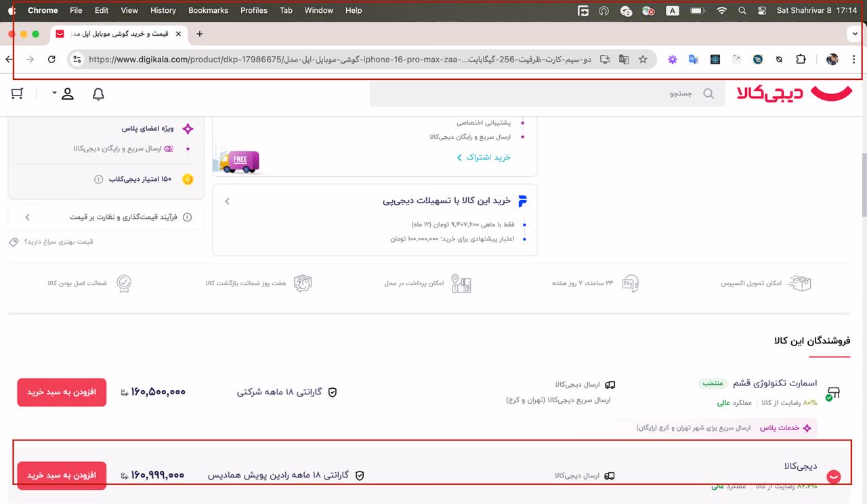Click the جستجو search field
The width and height of the screenshot is (867, 504).
(542, 94)
